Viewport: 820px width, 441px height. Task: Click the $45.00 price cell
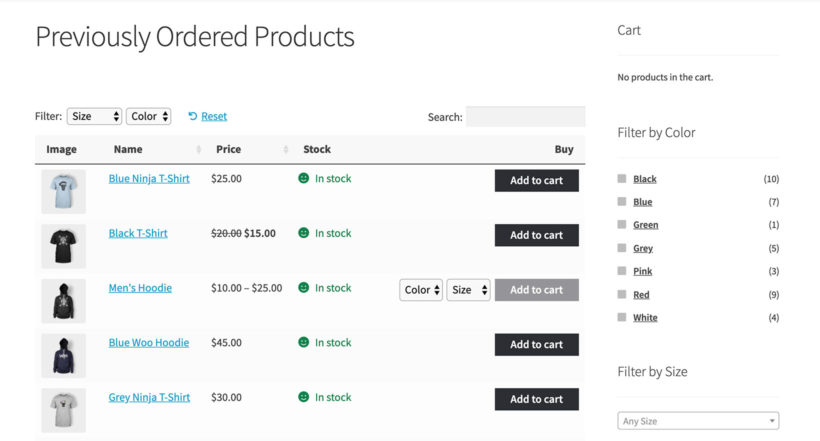tap(226, 342)
